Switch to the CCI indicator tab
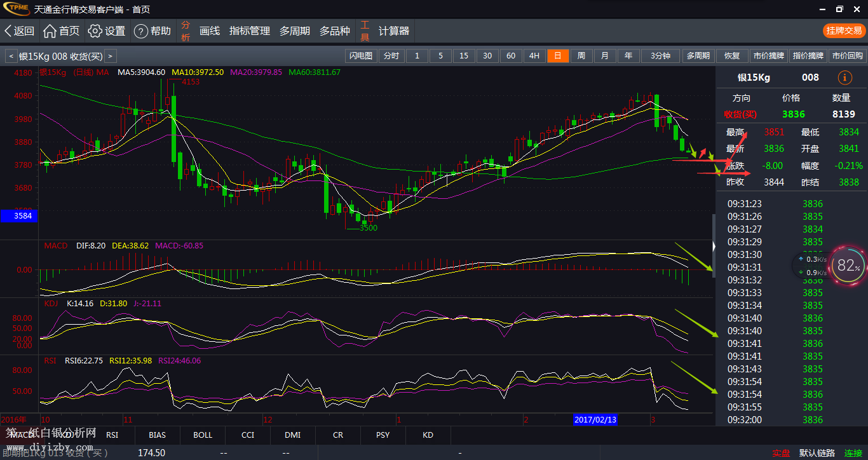The height and width of the screenshot is (460, 868). pyautogui.click(x=248, y=435)
